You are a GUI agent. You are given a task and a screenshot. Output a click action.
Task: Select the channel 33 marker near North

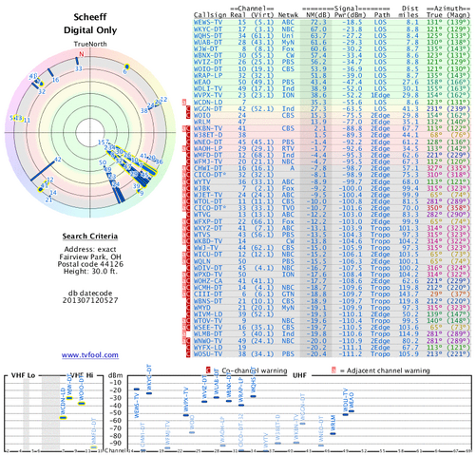point(77,61)
